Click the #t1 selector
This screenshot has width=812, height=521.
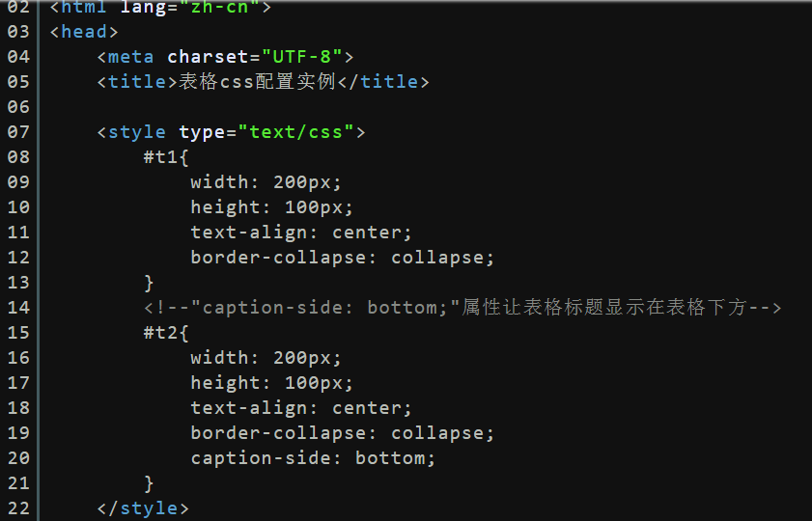pos(160,156)
